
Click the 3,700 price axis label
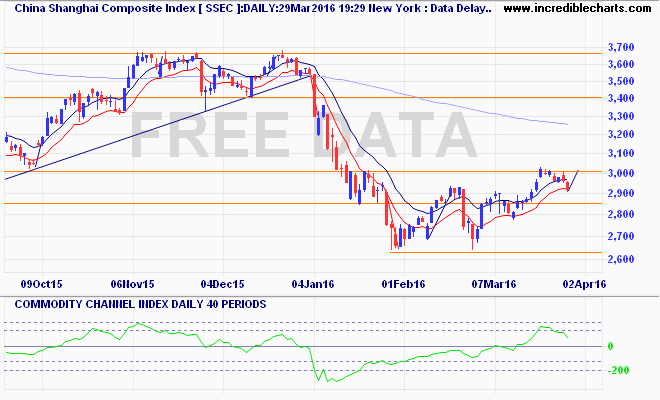pos(621,47)
